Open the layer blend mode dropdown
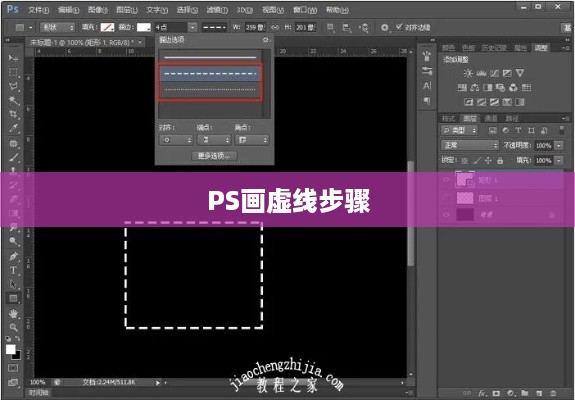 click(x=470, y=146)
